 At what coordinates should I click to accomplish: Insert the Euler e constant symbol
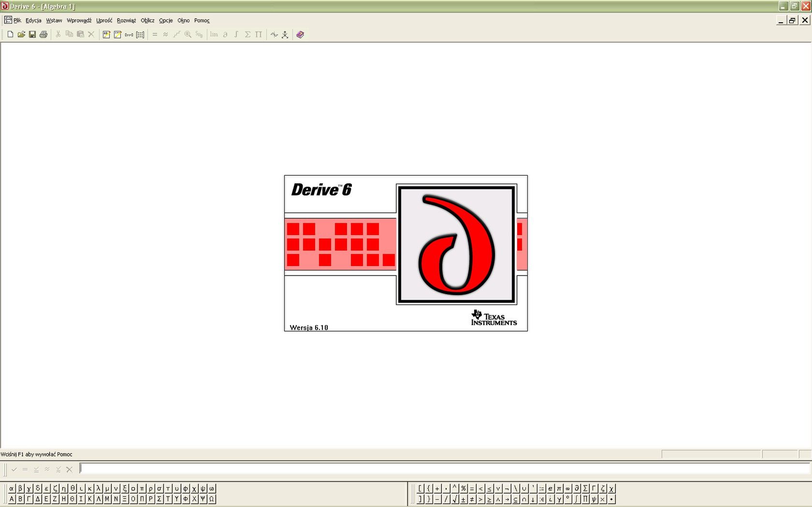(x=551, y=488)
